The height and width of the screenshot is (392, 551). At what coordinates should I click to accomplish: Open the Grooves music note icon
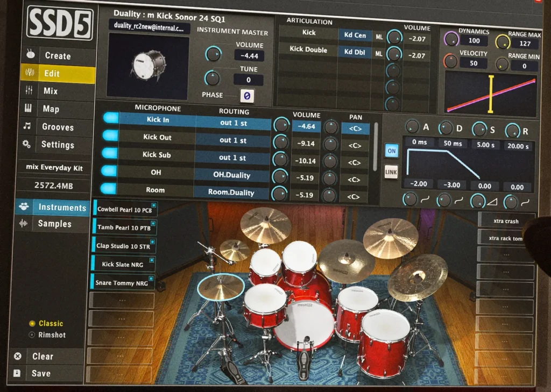point(27,126)
